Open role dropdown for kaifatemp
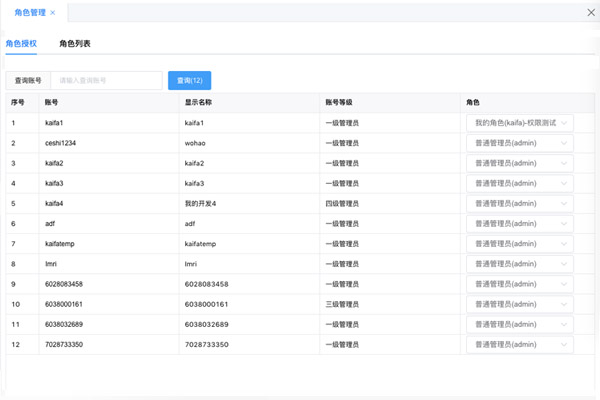Viewport: 600px width, 400px height. coord(519,243)
